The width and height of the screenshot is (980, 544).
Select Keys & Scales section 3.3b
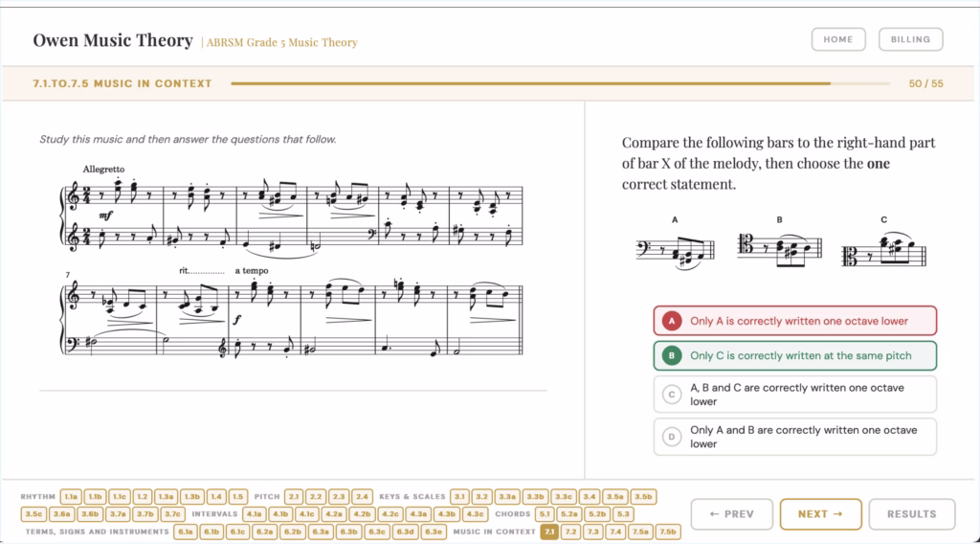pyautogui.click(x=535, y=496)
